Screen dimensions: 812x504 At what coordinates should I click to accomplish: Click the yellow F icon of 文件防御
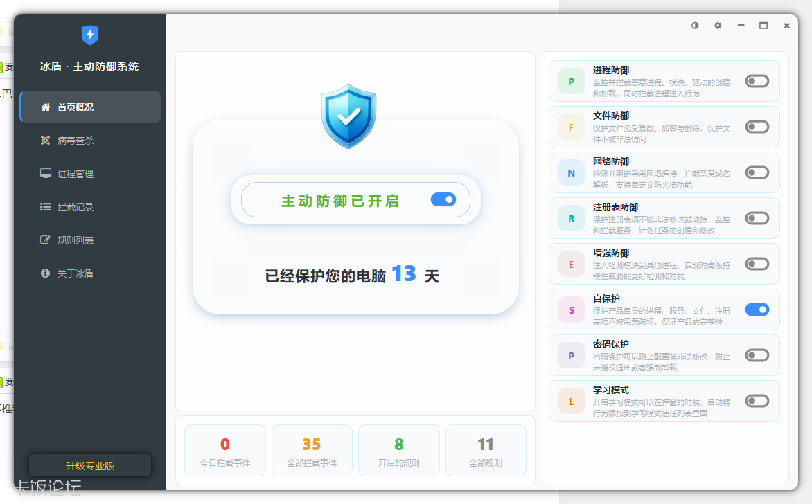pos(571,127)
